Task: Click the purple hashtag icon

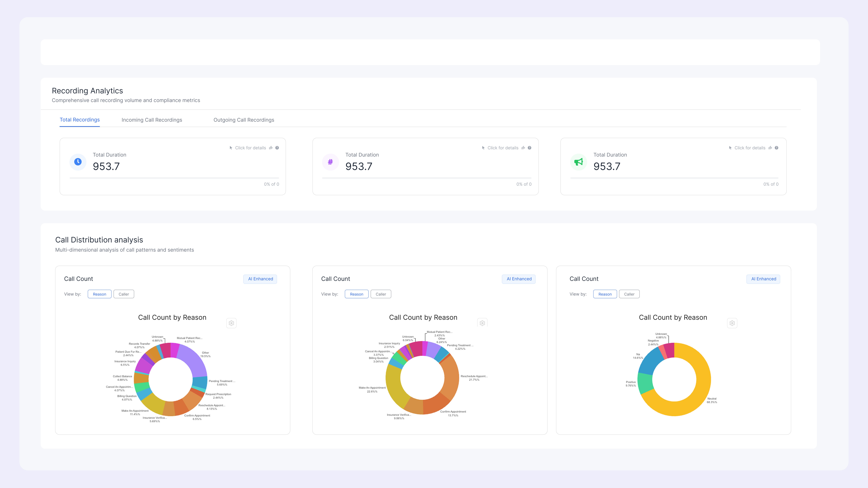Action: 330,162
